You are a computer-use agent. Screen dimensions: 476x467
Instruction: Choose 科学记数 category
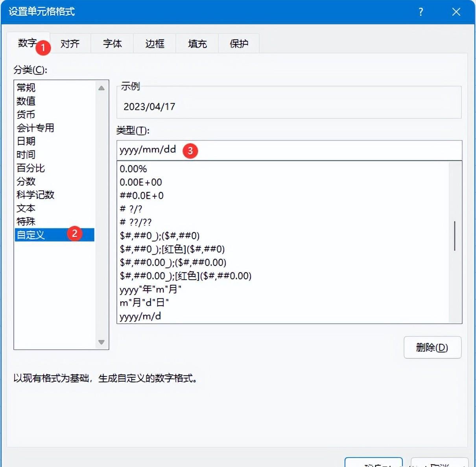click(x=54, y=194)
